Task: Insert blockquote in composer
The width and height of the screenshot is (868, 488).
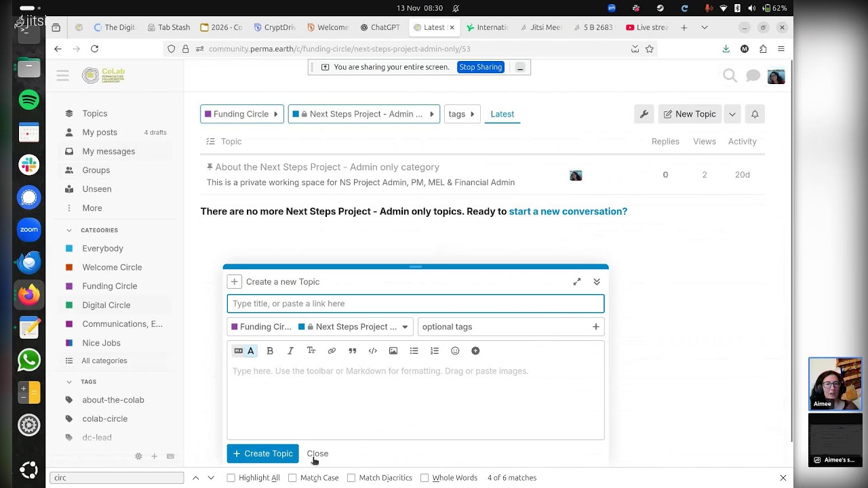Action: click(352, 350)
